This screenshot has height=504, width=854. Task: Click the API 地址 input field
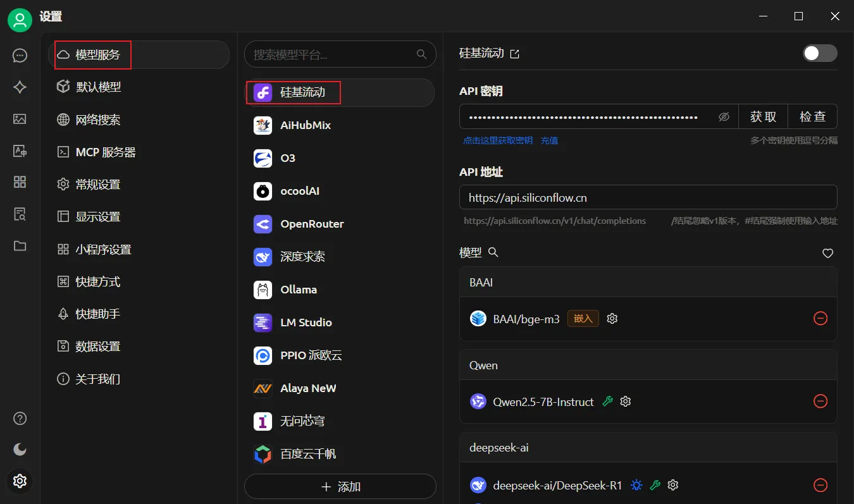click(648, 197)
